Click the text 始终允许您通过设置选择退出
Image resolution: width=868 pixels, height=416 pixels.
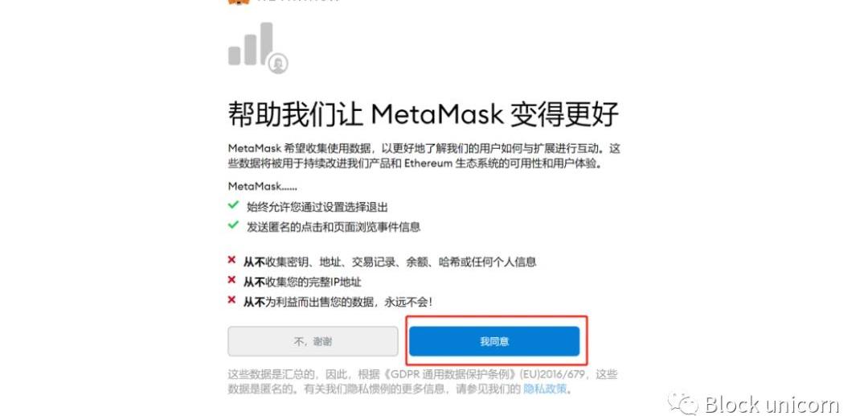tap(317, 207)
